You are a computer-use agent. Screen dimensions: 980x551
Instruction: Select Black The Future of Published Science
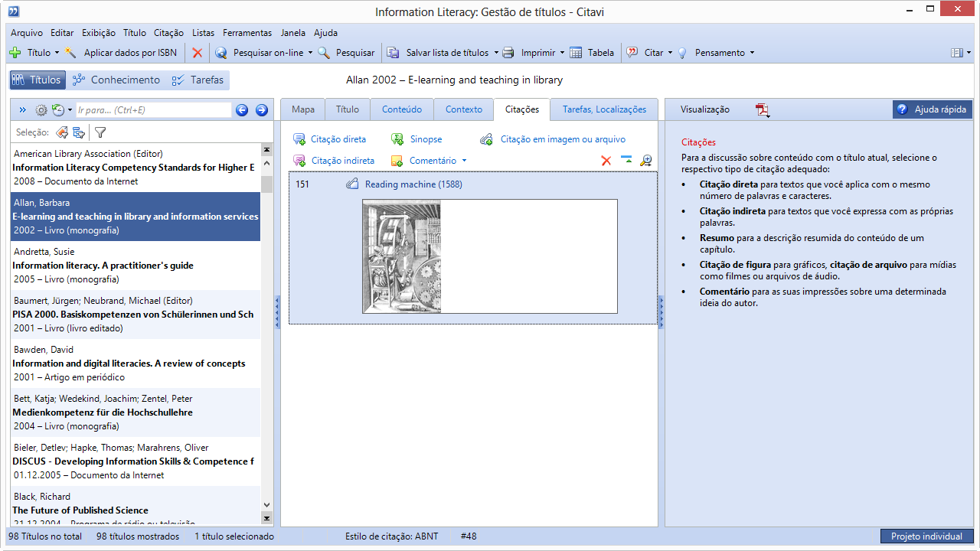tap(136, 505)
